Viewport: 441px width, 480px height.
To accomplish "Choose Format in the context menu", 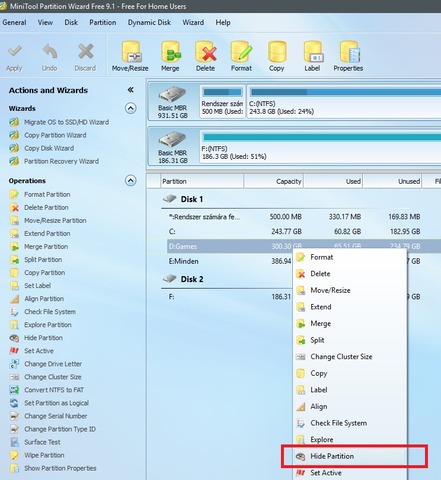I will 350,257.
